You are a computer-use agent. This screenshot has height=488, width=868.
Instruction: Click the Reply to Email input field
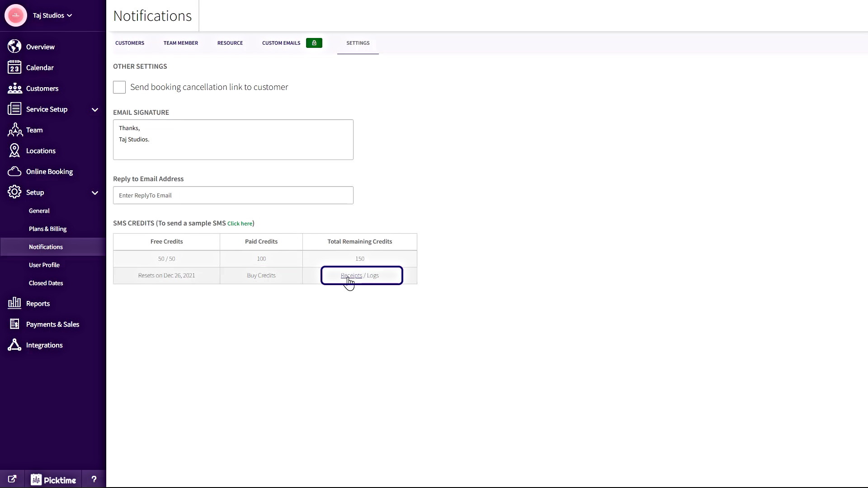(233, 195)
